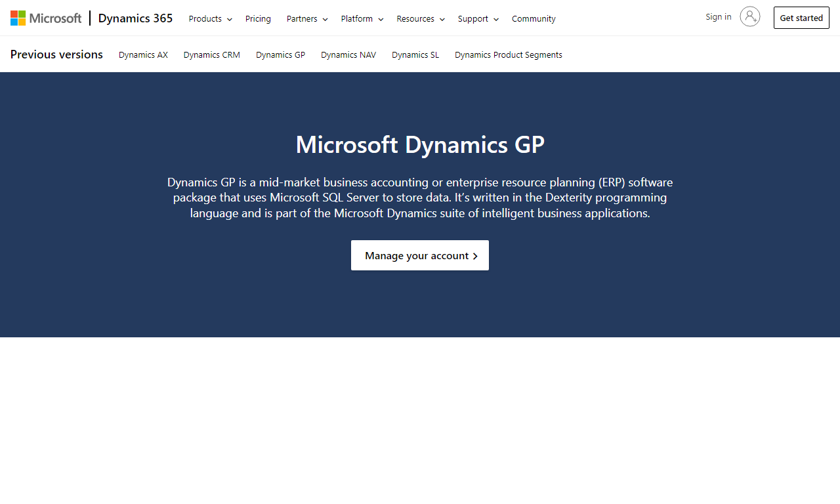Click the Microsoft Dynamics GP banner title
Screen dimensions: 840x504
point(420,144)
